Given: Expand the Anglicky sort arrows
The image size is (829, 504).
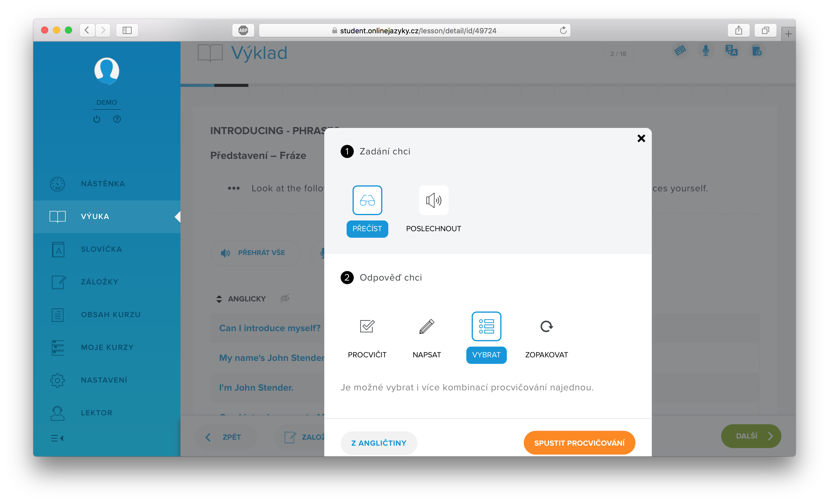Looking at the screenshot, I should (219, 299).
